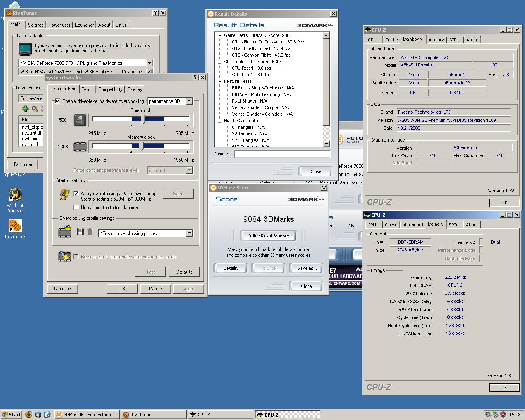Screen dimensions: 525x420
Task: Click Tab order button in RivaTuner main window
Action: (23, 164)
